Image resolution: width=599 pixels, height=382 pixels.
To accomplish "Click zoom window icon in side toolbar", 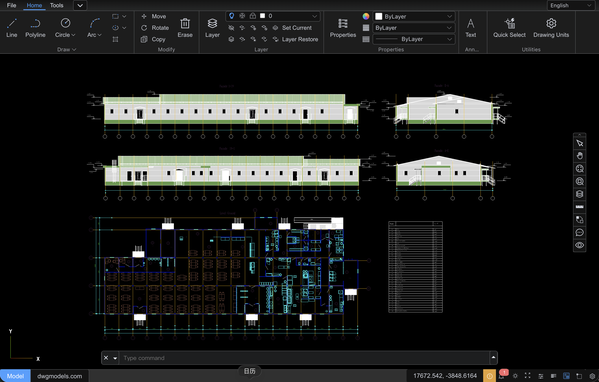I will click(x=580, y=181).
